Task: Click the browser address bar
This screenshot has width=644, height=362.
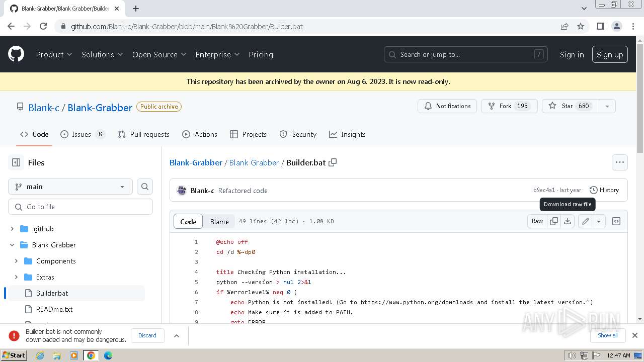Action: tap(312, 26)
